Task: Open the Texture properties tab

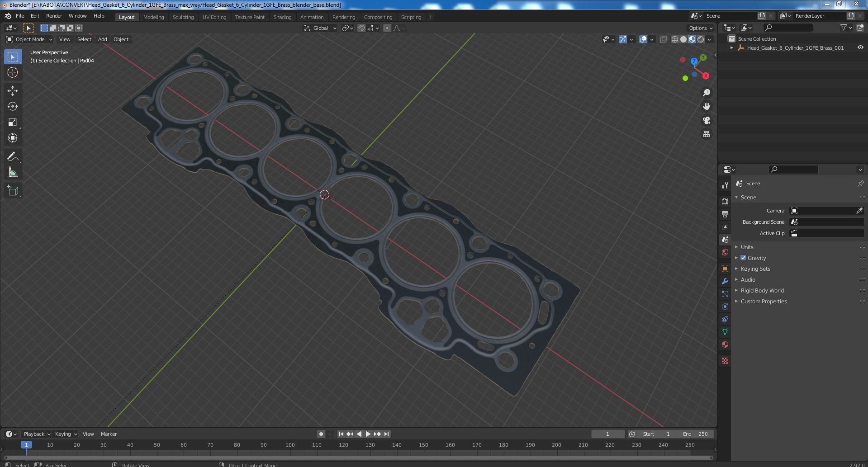Action: pos(725,361)
